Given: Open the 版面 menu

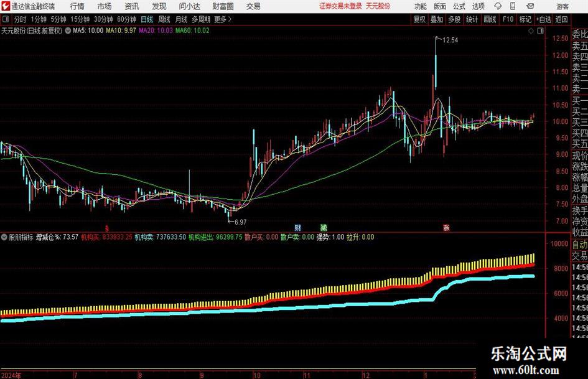Looking at the screenshot, I should [x=439, y=6].
